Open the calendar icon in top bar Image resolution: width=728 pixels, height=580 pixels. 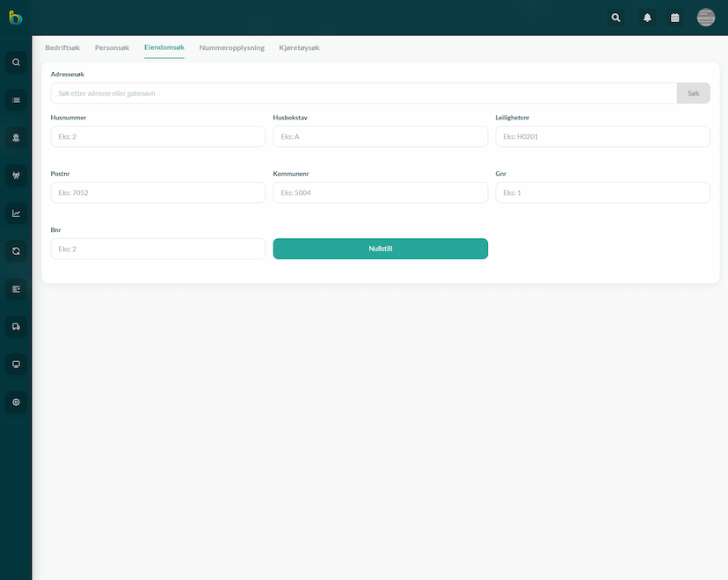[x=675, y=18]
